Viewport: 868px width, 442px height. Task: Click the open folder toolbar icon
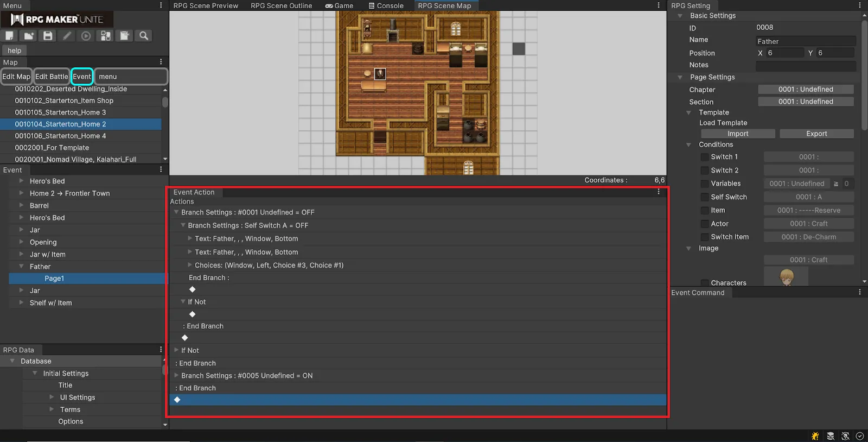[x=29, y=36]
